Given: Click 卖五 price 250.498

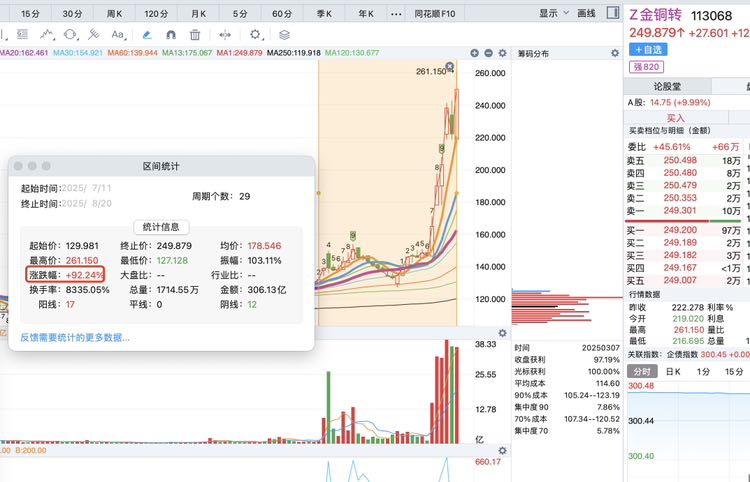Looking at the screenshot, I should tap(680, 160).
